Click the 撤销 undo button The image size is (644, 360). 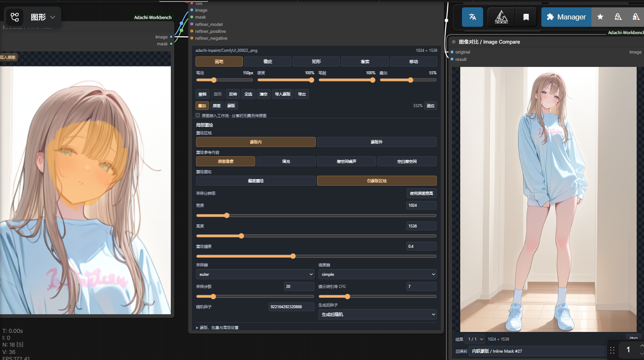(x=202, y=94)
